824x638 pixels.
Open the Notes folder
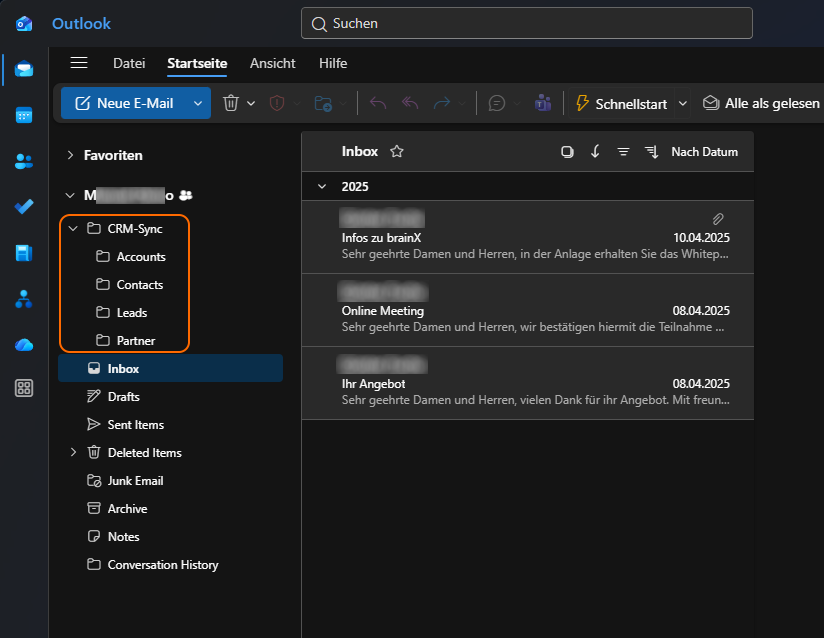171,537
